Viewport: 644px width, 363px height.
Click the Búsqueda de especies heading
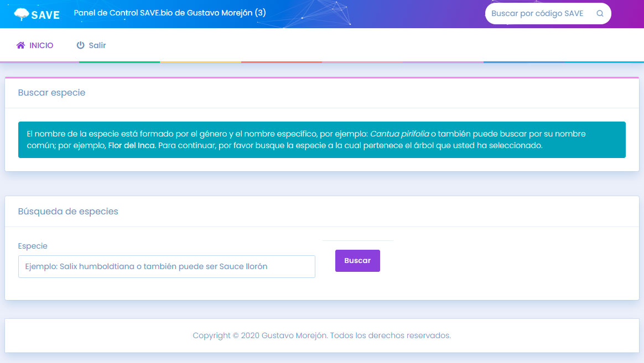click(68, 211)
